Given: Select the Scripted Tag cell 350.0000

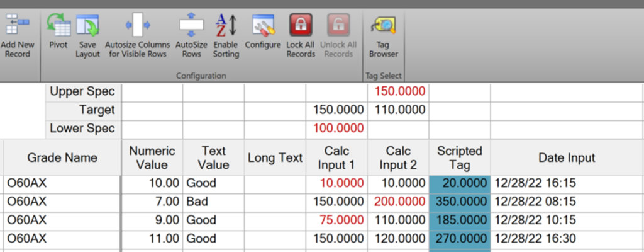Looking at the screenshot, I should [460, 202].
